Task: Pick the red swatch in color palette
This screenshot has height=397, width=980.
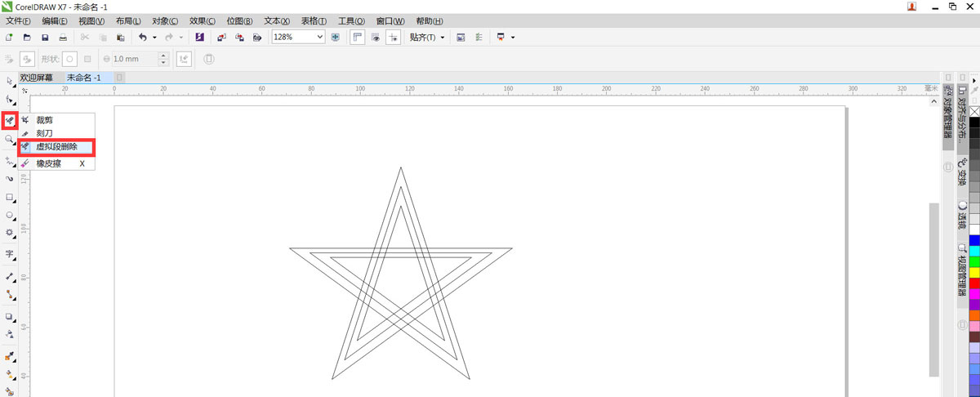Action: (x=973, y=283)
